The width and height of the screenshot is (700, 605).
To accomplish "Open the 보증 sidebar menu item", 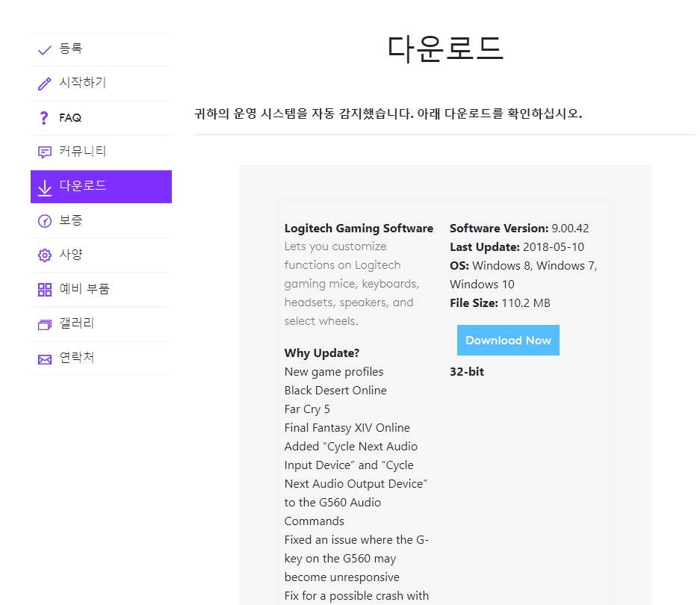I will coord(102,221).
